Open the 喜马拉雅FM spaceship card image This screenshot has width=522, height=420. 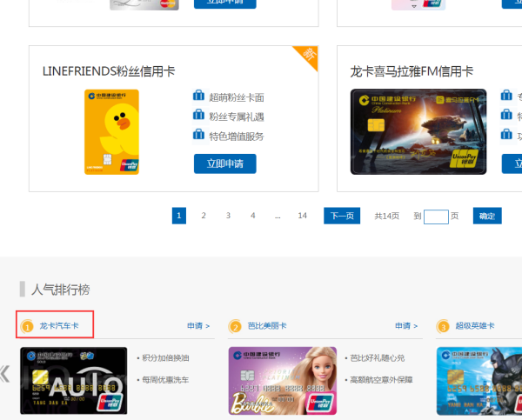[418, 131]
